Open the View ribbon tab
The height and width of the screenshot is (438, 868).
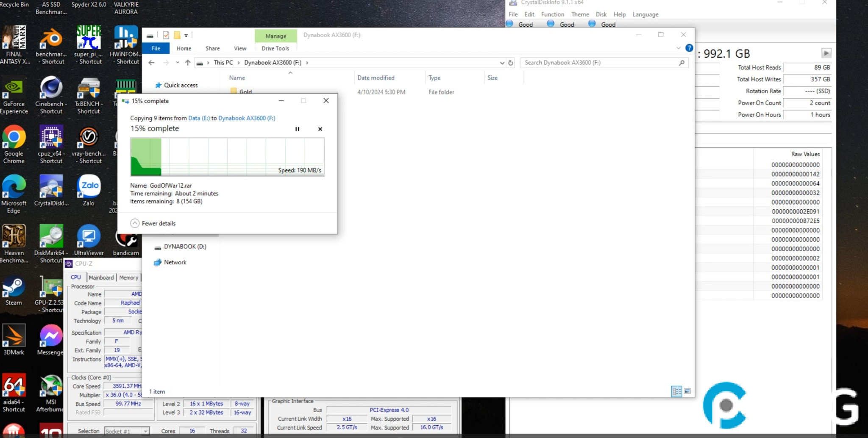point(240,48)
